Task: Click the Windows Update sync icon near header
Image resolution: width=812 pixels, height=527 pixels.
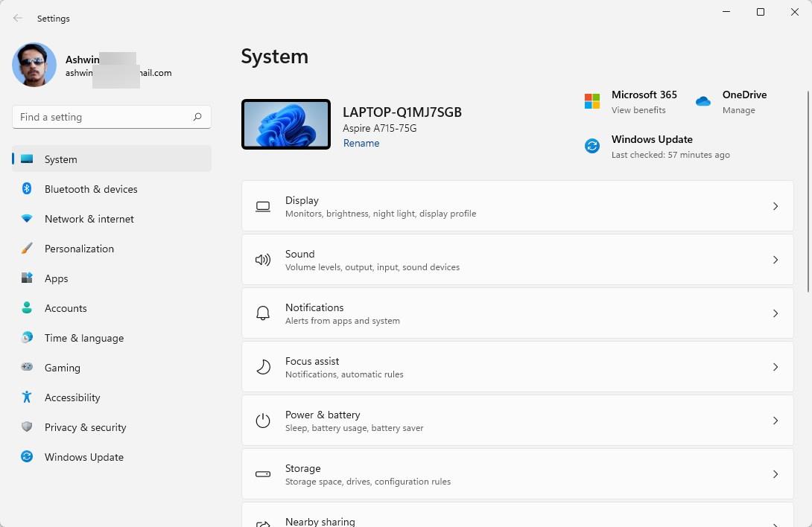Action: 592,146
